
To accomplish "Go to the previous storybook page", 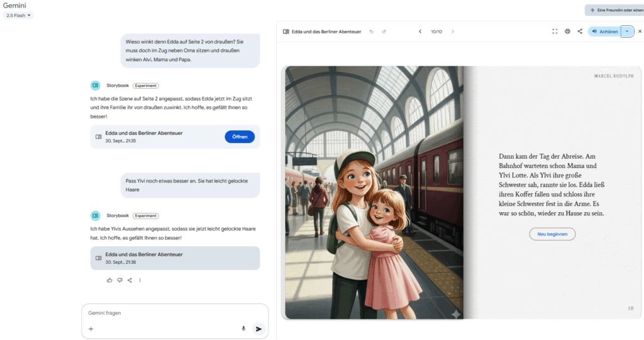I will (x=420, y=31).
